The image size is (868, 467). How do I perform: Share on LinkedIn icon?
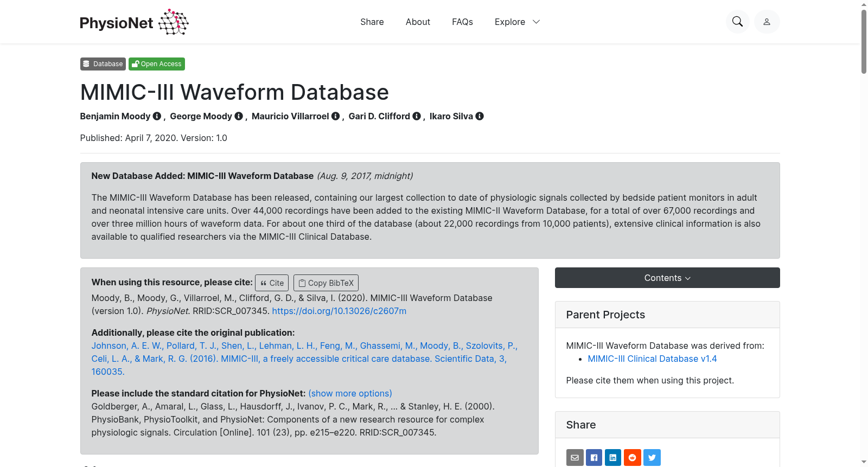click(613, 457)
